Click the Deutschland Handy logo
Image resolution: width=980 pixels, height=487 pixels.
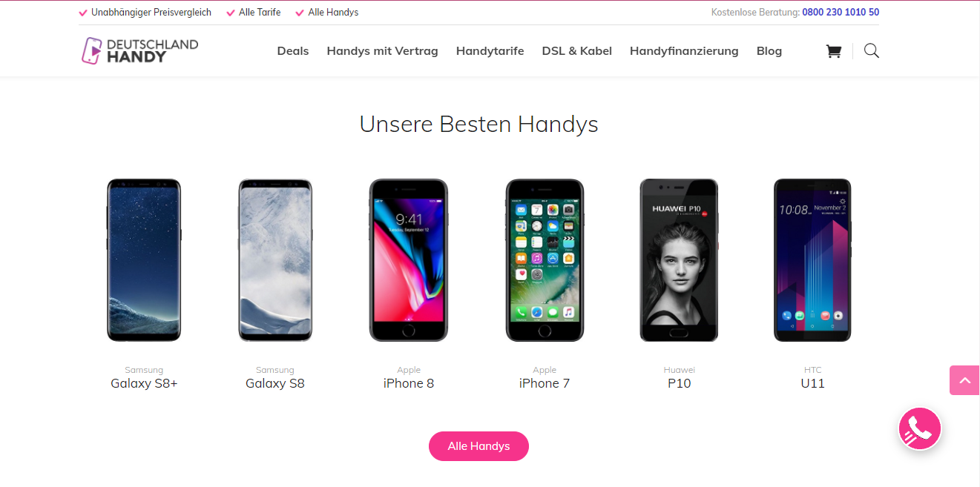pos(140,50)
